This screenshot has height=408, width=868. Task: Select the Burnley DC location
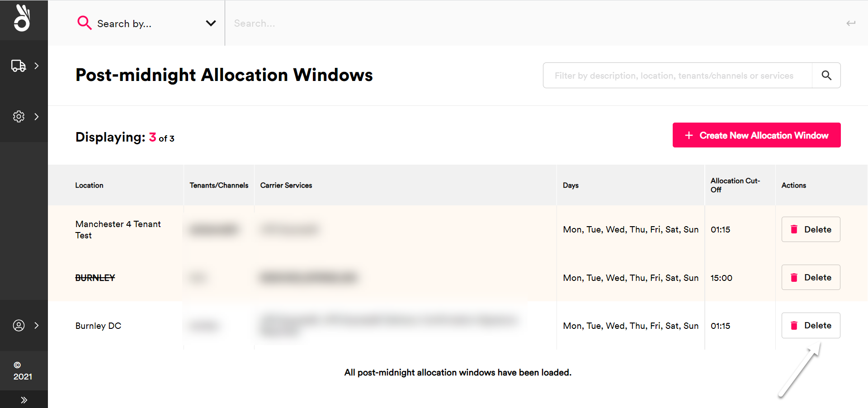pyautogui.click(x=98, y=326)
